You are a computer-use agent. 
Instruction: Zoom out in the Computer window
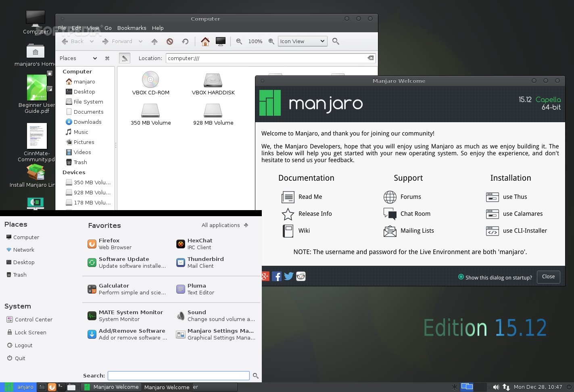[x=239, y=42]
